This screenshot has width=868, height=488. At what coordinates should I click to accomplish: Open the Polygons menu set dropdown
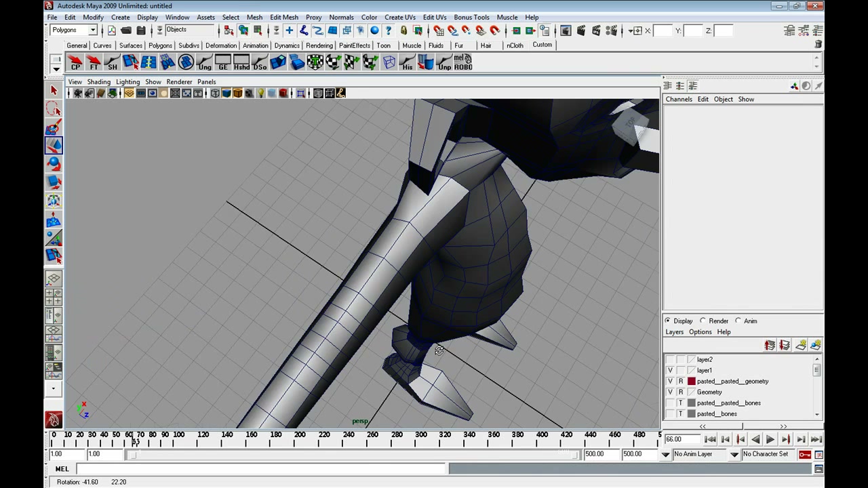[93, 30]
